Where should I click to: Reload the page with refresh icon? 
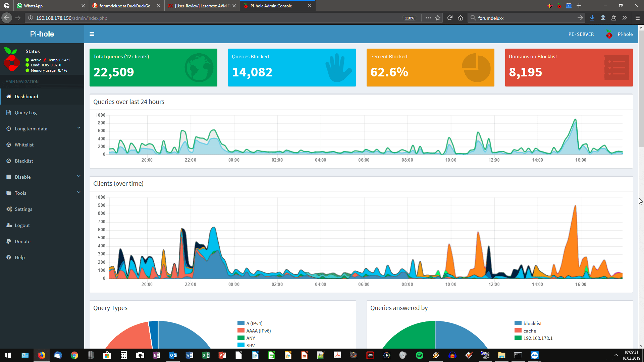tap(450, 18)
